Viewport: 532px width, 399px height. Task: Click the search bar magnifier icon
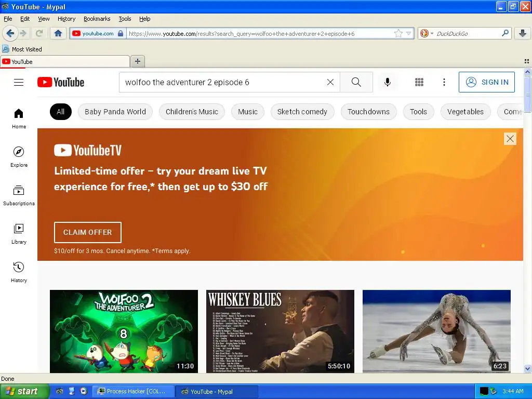[x=505, y=33]
